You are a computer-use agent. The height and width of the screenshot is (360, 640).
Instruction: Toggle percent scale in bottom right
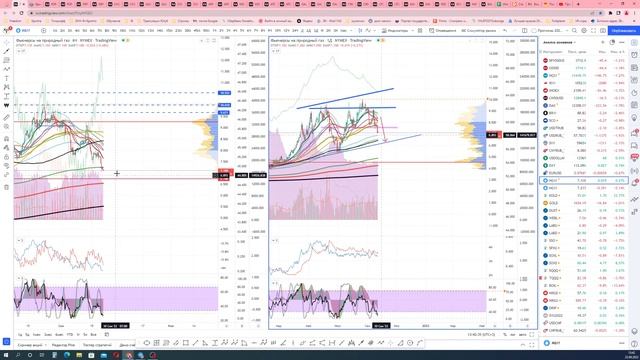(x=505, y=335)
